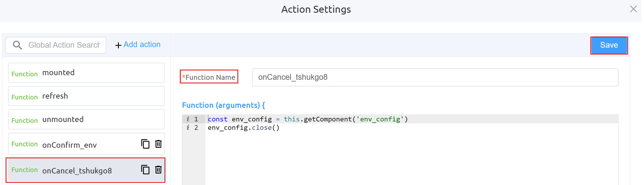Focus the Global Action Search field
The height and width of the screenshot is (185, 644).
point(64,45)
